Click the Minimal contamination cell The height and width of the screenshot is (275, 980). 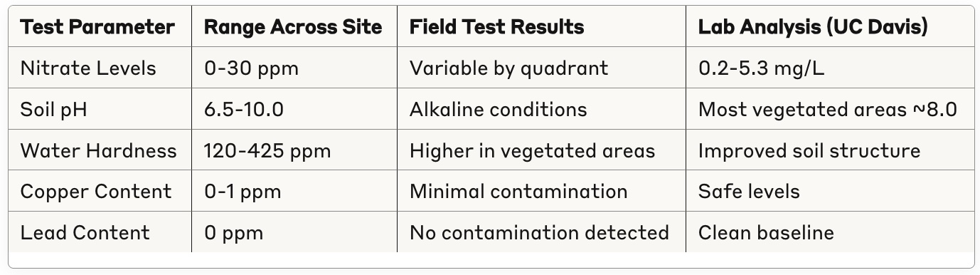(518, 191)
